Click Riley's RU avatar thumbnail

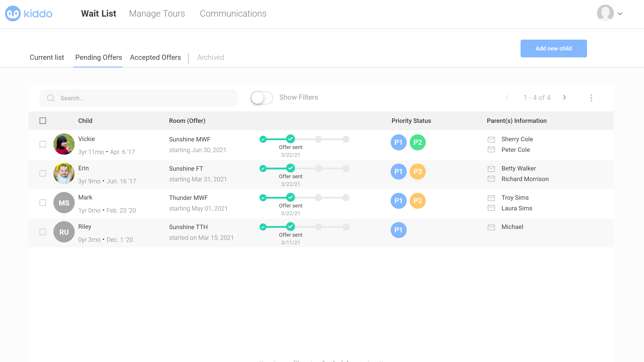[64, 232]
